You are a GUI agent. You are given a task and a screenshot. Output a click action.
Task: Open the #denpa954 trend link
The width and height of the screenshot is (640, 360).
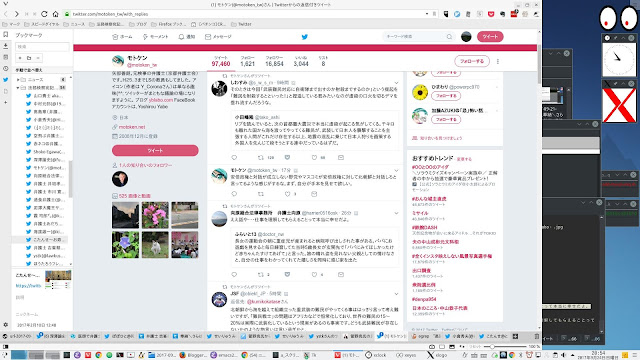pos(424,299)
